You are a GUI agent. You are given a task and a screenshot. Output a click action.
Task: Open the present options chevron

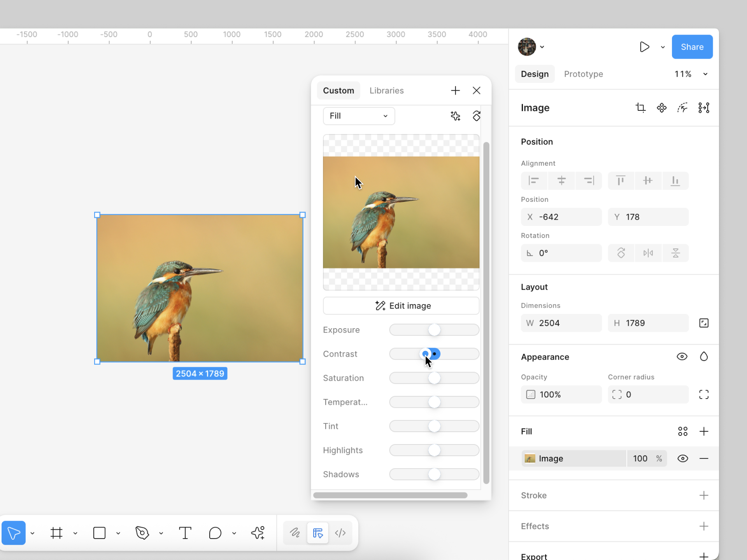pos(663,47)
